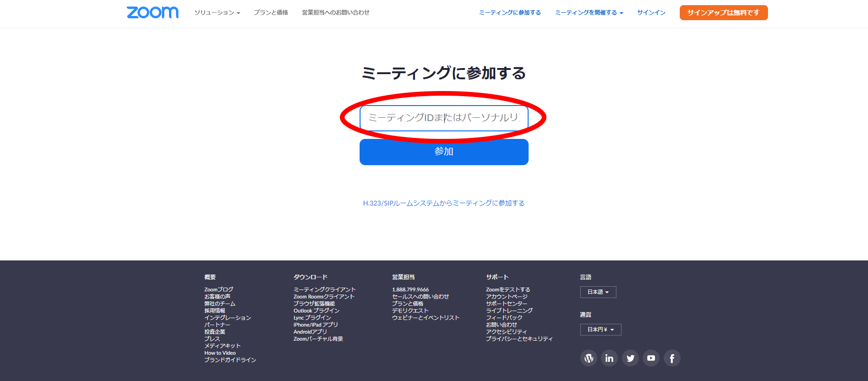Open the フィードバック support link
868x381 pixels.
tap(504, 318)
